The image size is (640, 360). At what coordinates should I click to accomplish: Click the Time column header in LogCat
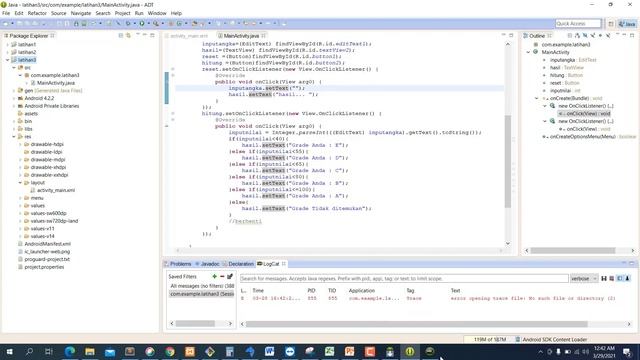[x=258, y=291]
